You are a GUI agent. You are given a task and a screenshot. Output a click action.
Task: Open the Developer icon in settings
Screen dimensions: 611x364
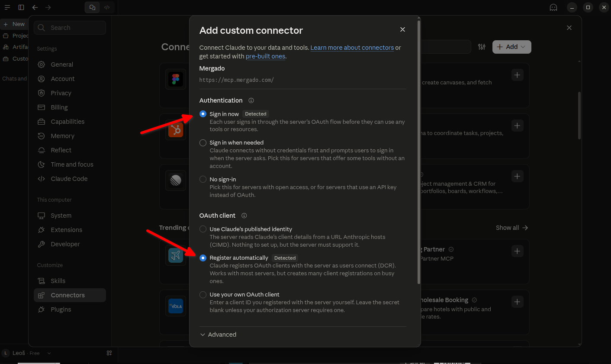pos(42,244)
